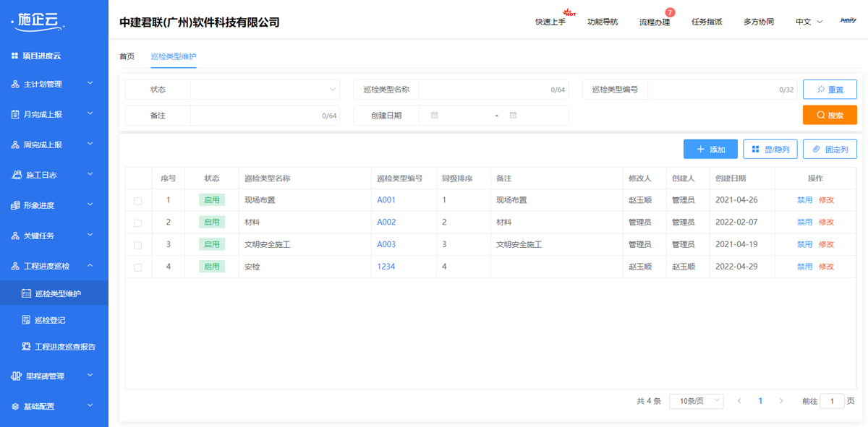Click the 工程进度巡检 sidebar icon
Image resolution: width=868 pixels, height=427 pixels.
pos(15,266)
